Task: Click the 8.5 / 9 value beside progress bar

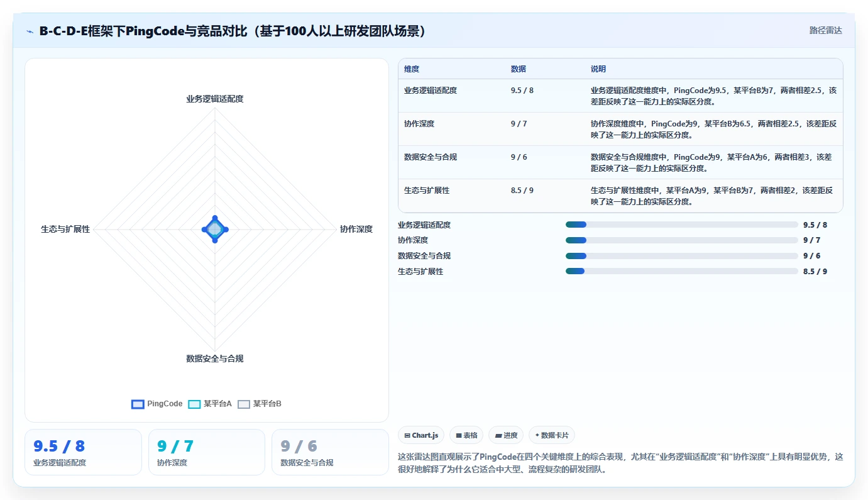Action: click(815, 272)
